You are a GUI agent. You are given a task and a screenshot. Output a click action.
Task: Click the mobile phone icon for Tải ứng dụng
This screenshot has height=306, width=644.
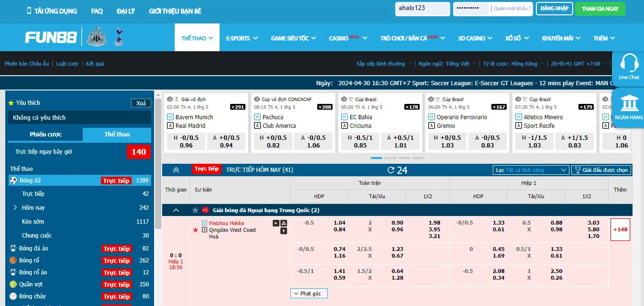[29, 11]
